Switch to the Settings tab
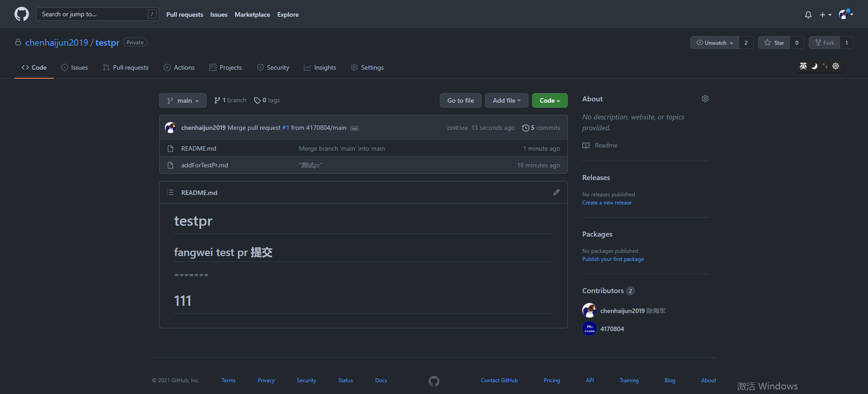 coord(368,67)
